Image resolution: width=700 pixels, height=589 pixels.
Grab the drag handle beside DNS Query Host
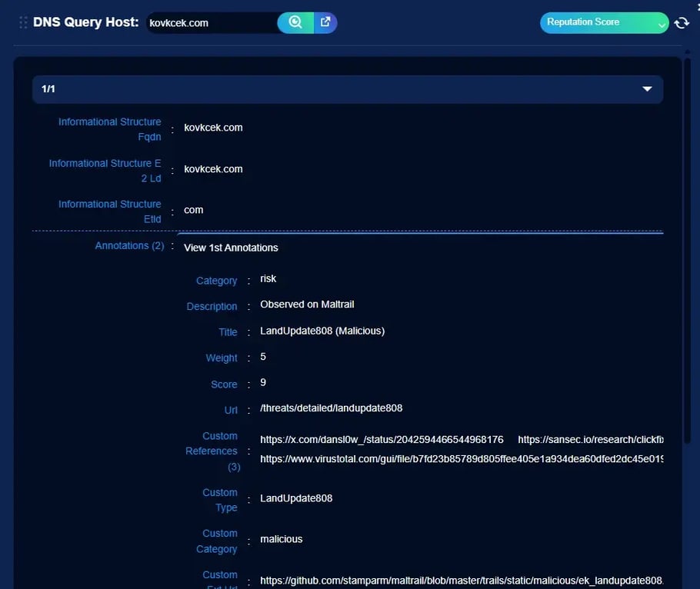(x=23, y=22)
